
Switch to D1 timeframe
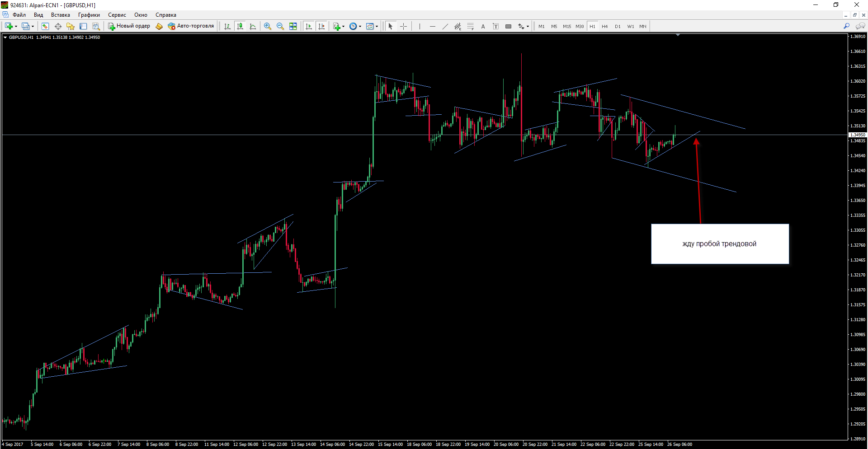click(x=618, y=26)
